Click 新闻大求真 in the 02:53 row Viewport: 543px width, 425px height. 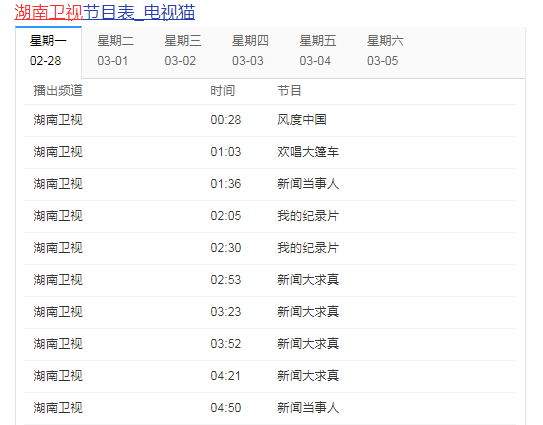point(308,280)
